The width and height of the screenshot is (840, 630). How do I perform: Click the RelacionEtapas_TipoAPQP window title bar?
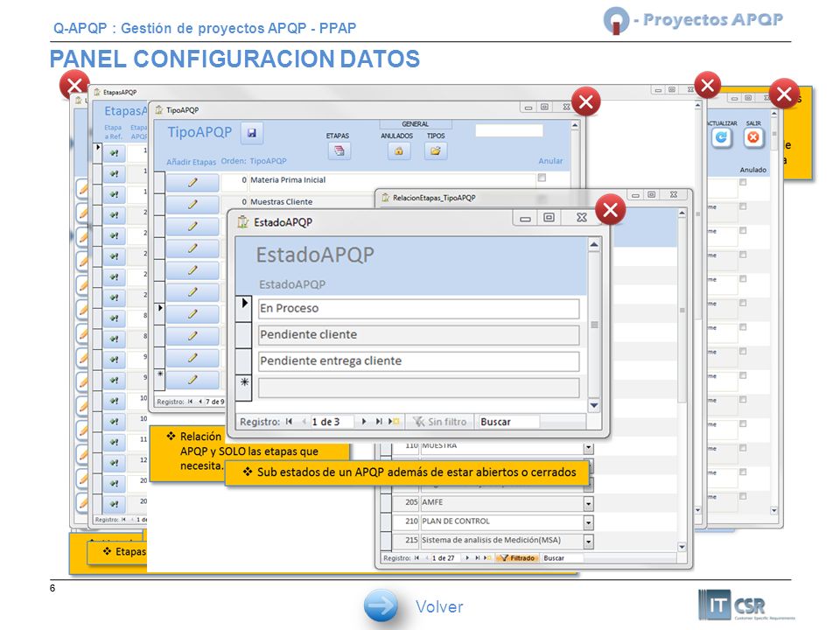[533, 197]
